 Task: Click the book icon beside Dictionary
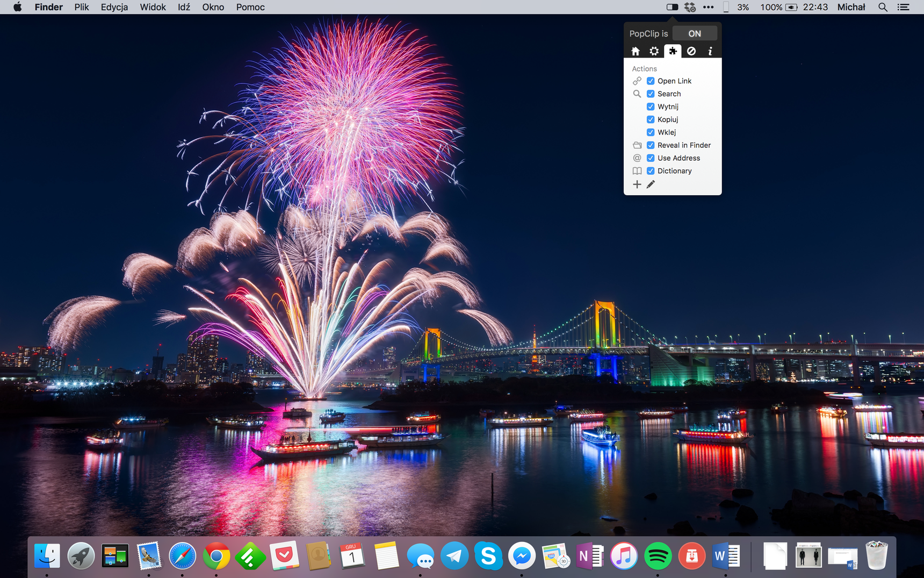(637, 171)
